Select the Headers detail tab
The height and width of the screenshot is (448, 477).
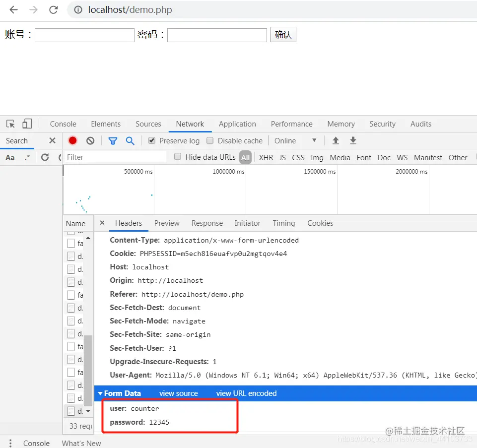129,223
